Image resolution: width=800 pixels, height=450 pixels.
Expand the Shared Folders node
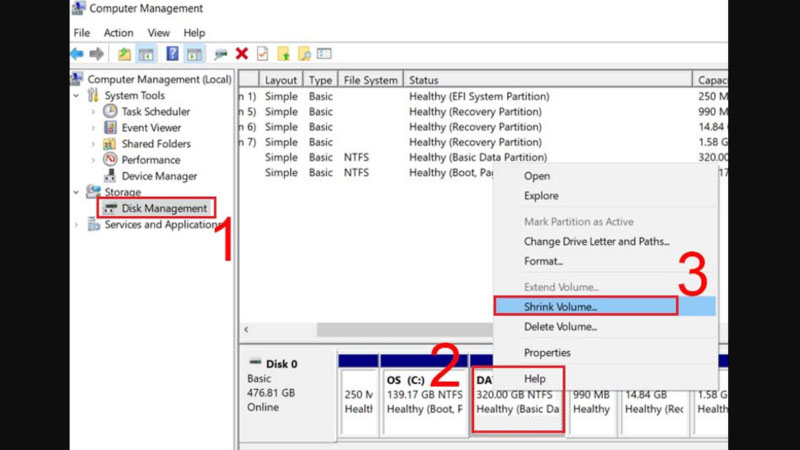pos(93,144)
